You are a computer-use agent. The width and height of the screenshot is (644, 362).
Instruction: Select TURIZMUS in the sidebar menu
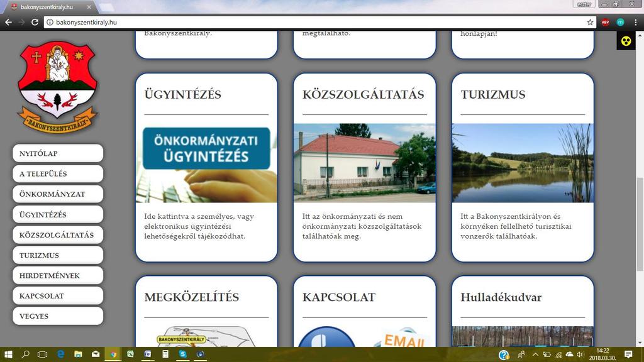click(x=58, y=255)
